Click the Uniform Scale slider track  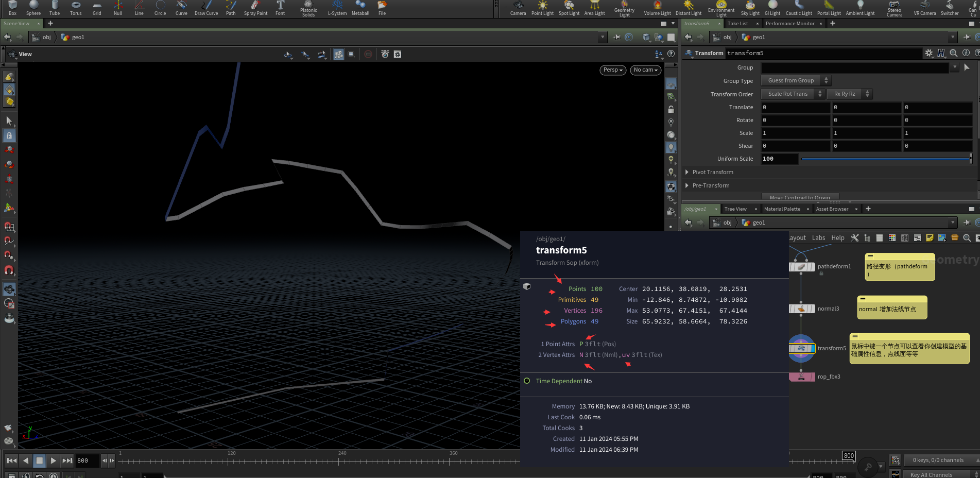pyautogui.click(x=885, y=159)
